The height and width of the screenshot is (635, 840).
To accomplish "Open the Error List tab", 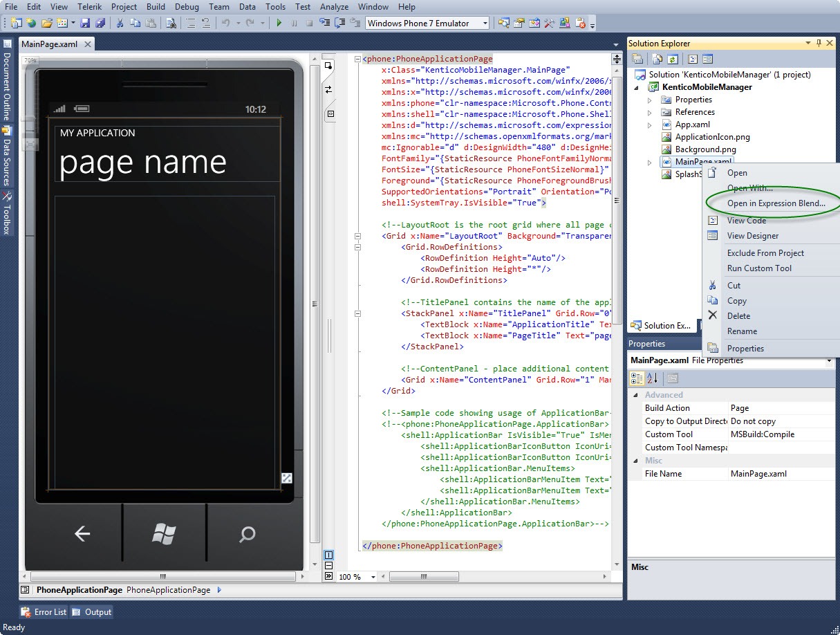I will pos(44,612).
